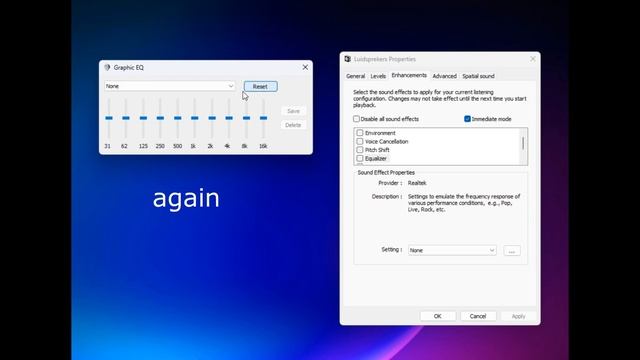Click the 16k slider handle
640x360 pixels.
tap(264, 118)
